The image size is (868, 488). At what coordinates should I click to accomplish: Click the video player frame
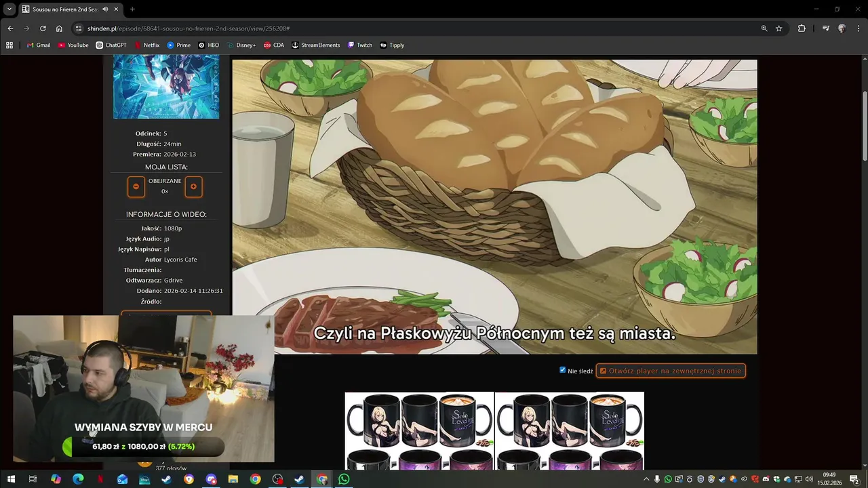[x=494, y=207]
